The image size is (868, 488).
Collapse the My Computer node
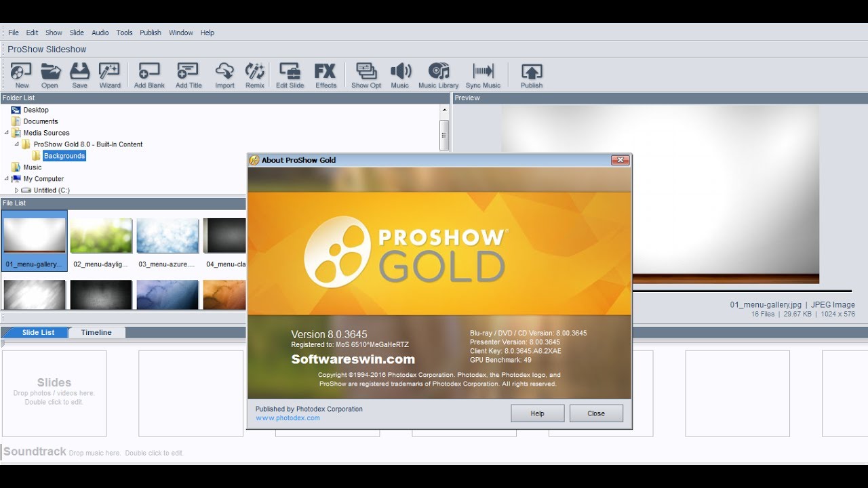click(x=7, y=179)
